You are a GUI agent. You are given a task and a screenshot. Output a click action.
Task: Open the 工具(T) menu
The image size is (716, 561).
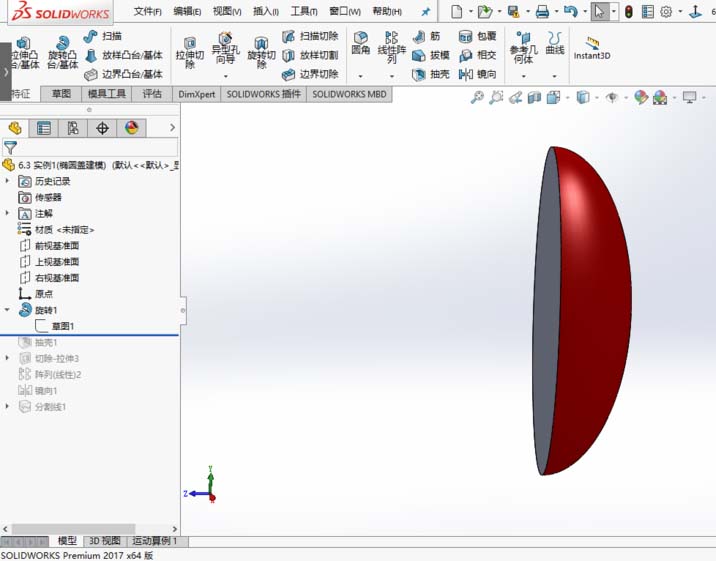click(x=304, y=11)
